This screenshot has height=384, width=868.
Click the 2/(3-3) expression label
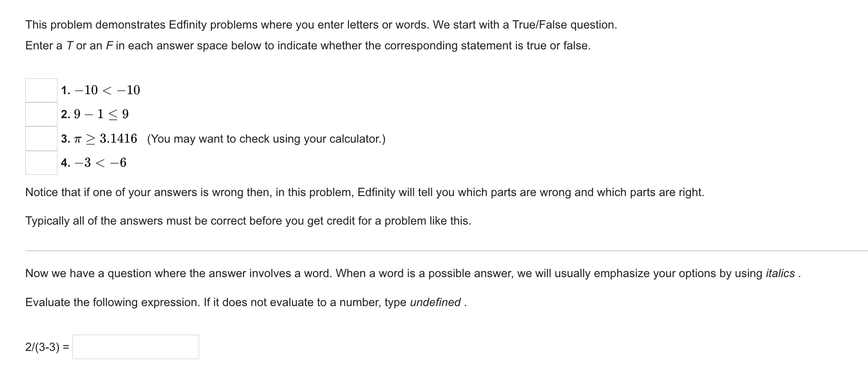(x=47, y=346)
